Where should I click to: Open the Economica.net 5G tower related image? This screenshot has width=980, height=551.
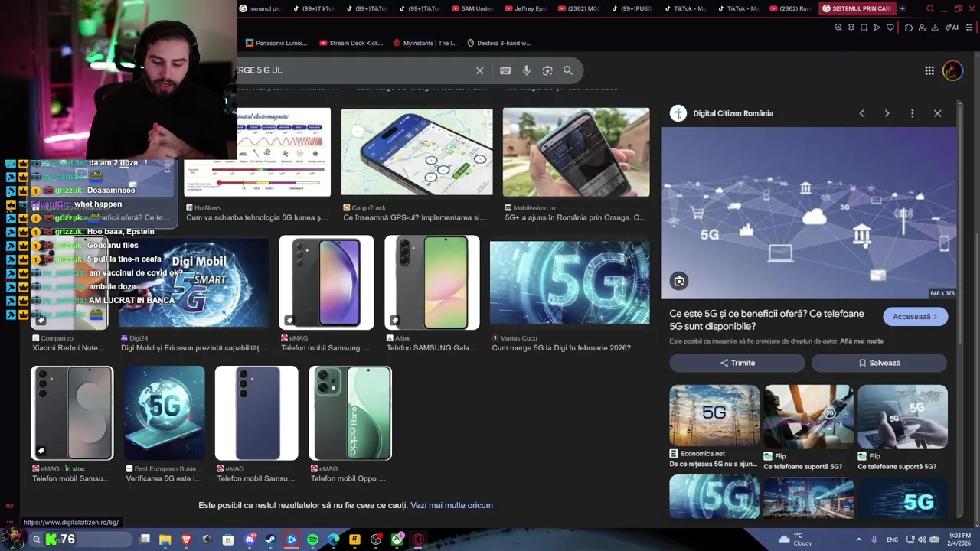714,416
